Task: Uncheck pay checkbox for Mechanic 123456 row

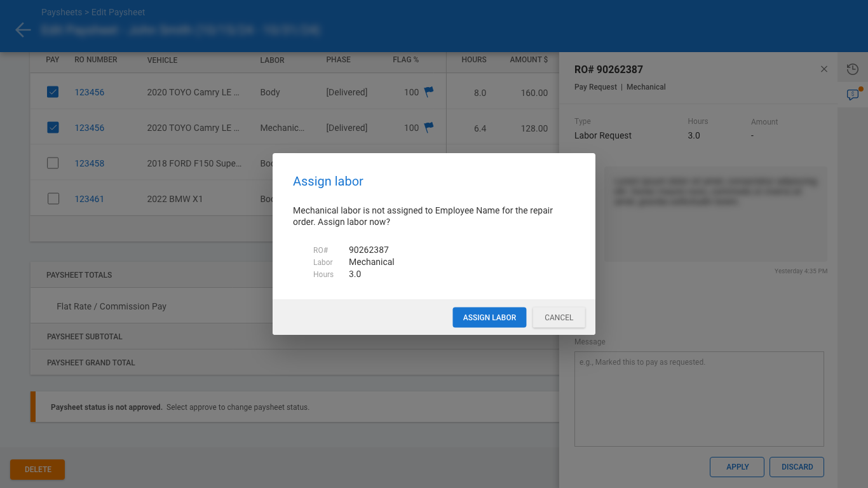Action: pyautogui.click(x=53, y=128)
